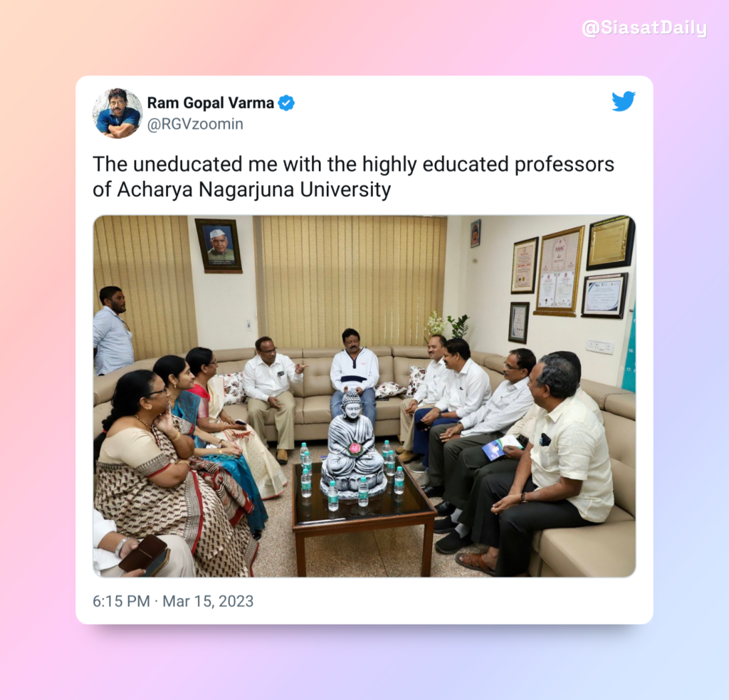Click the grey Buddha statue on the table
The image size is (729, 700).
(353, 445)
